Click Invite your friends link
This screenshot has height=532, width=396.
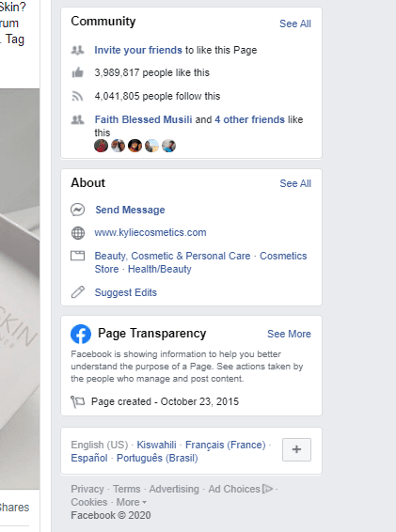[x=138, y=50]
